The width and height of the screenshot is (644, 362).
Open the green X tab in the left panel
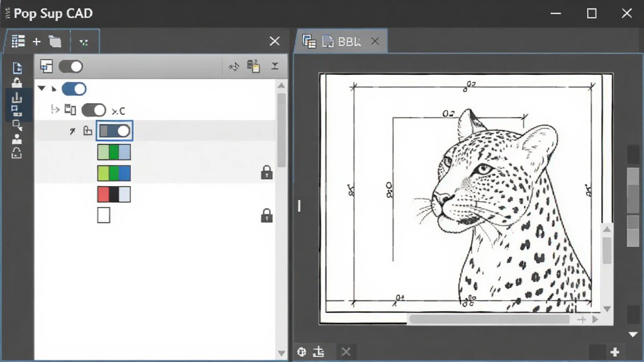pos(84,42)
